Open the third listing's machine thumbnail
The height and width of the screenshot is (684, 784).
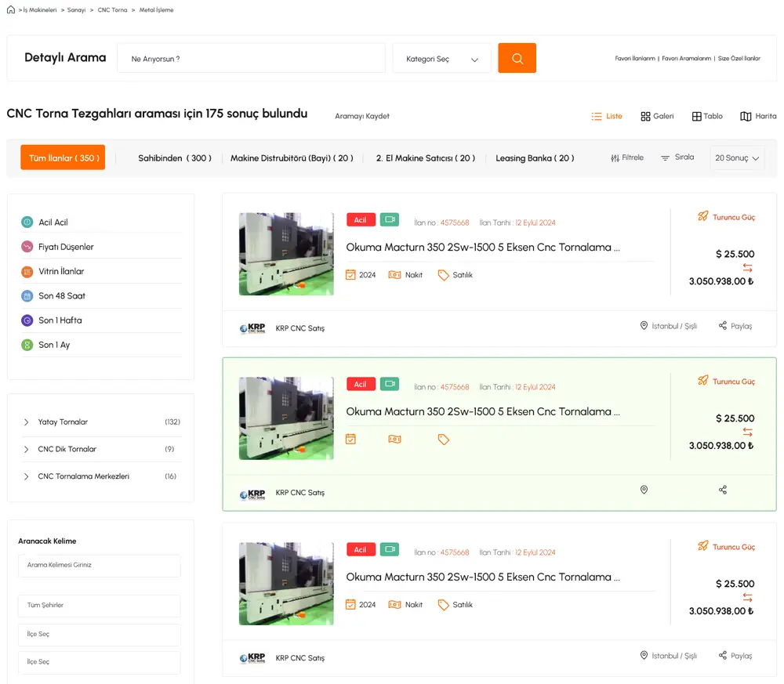pos(286,584)
